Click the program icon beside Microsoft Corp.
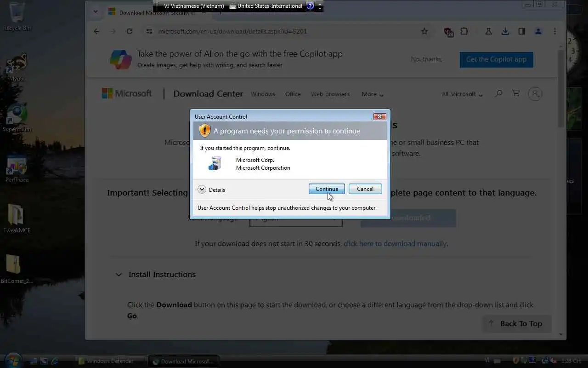Viewport: 588px width, 368px height. click(x=215, y=163)
